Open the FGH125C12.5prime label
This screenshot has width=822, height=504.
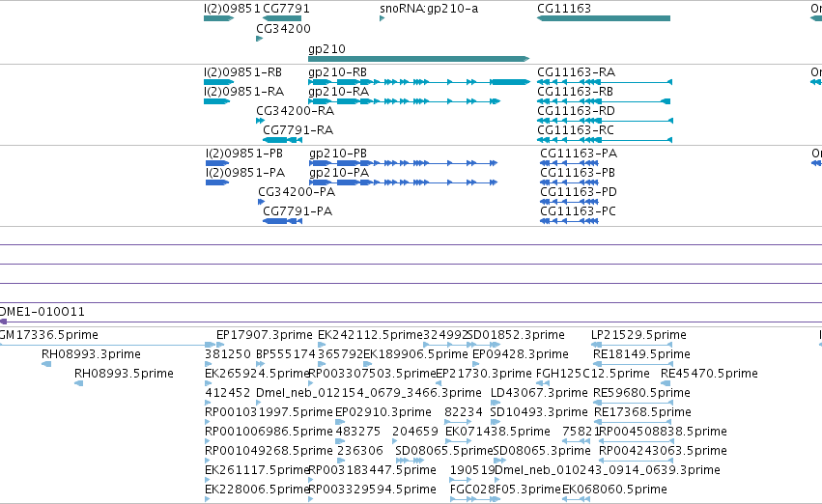tap(593, 374)
